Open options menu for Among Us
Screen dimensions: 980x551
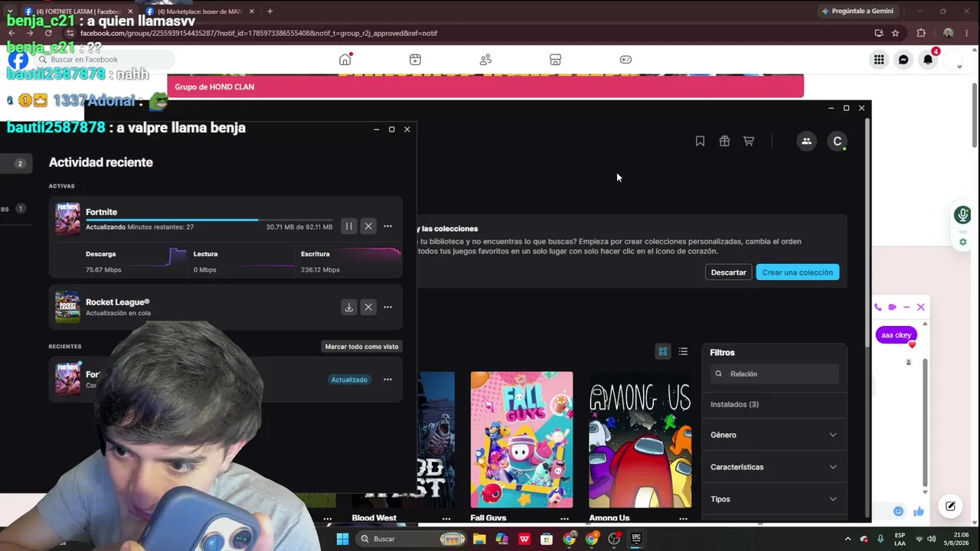point(683,519)
